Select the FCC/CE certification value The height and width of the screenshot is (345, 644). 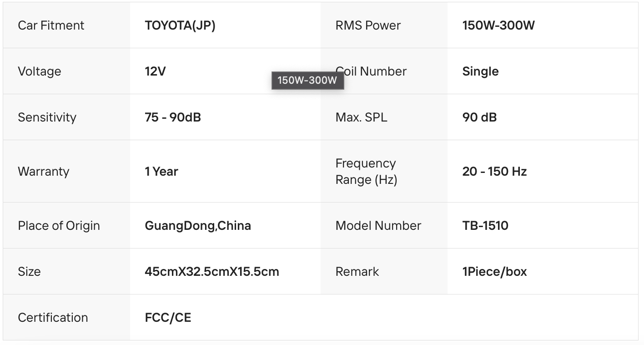pos(168,318)
